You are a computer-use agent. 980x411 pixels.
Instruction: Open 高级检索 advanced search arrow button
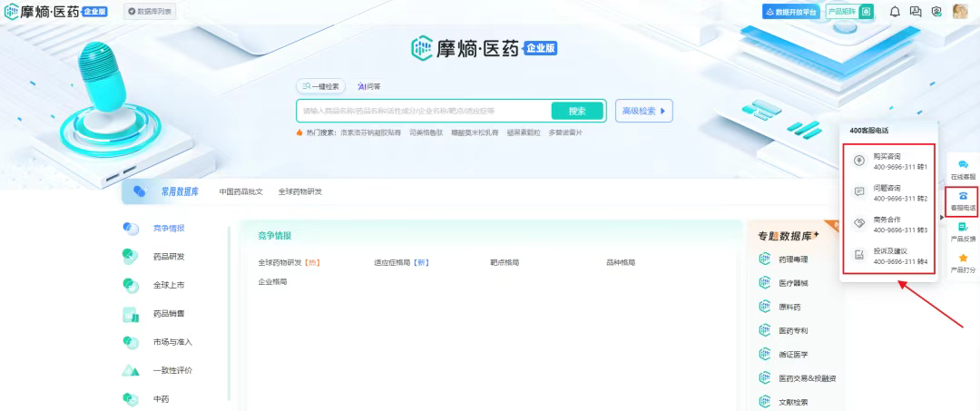643,112
